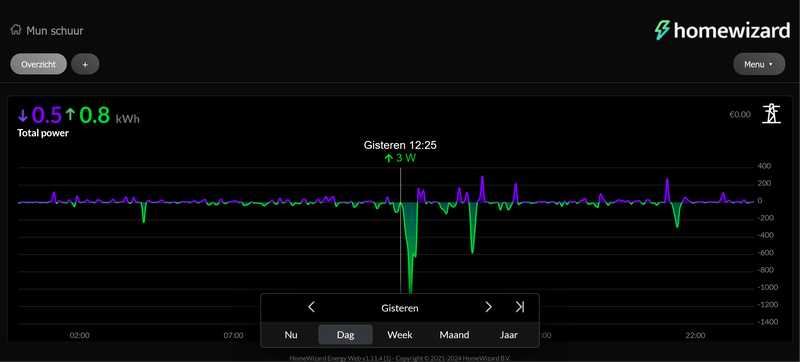Viewport: 800px width, 362px height.
Task: Switch to Maand view
Action: (455, 335)
